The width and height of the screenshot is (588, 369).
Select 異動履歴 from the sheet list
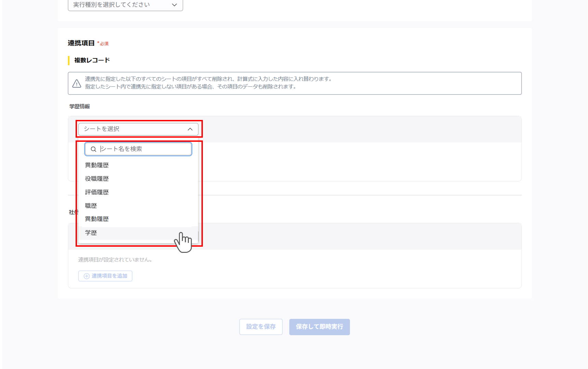click(97, 165)
